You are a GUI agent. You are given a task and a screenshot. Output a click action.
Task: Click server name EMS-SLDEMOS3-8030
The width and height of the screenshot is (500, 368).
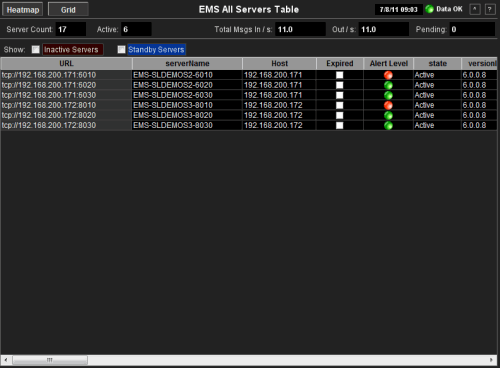click(187, 125)
